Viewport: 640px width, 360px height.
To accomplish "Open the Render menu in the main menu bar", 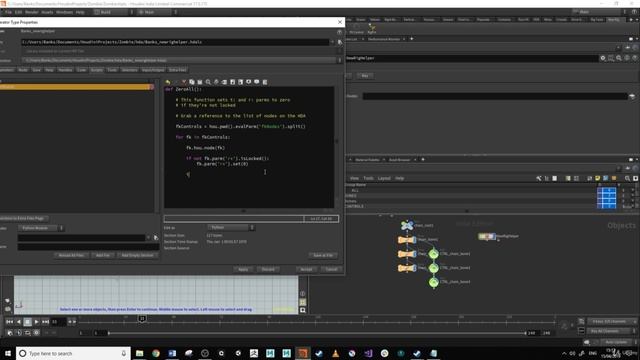I will pyautogui.click(x=31, y=12).
